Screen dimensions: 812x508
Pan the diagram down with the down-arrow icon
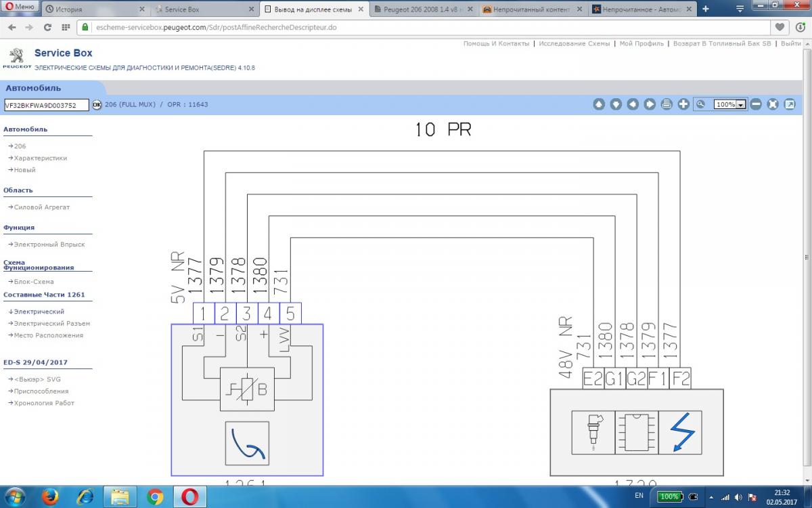616,104
